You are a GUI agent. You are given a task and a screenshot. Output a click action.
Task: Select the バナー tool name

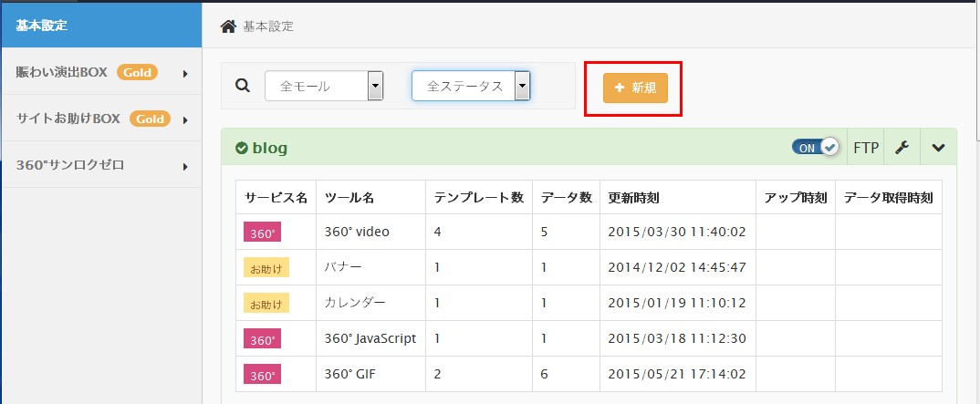[343, 267]
